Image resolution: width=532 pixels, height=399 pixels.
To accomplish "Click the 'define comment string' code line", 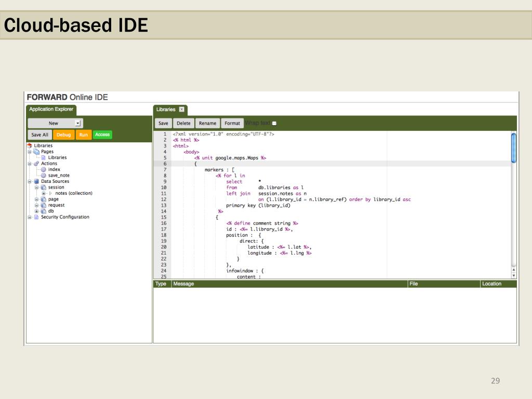I will [x=262, y=223].
